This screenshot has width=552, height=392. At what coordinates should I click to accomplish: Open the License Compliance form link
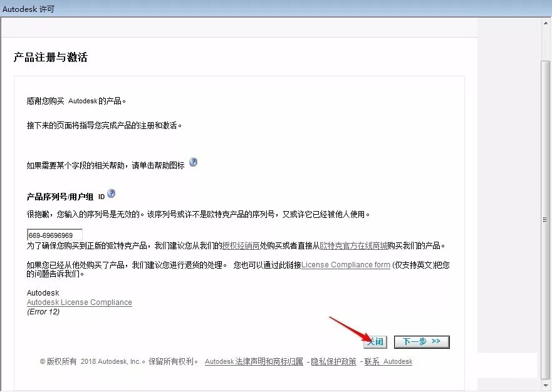click(346, 265)
